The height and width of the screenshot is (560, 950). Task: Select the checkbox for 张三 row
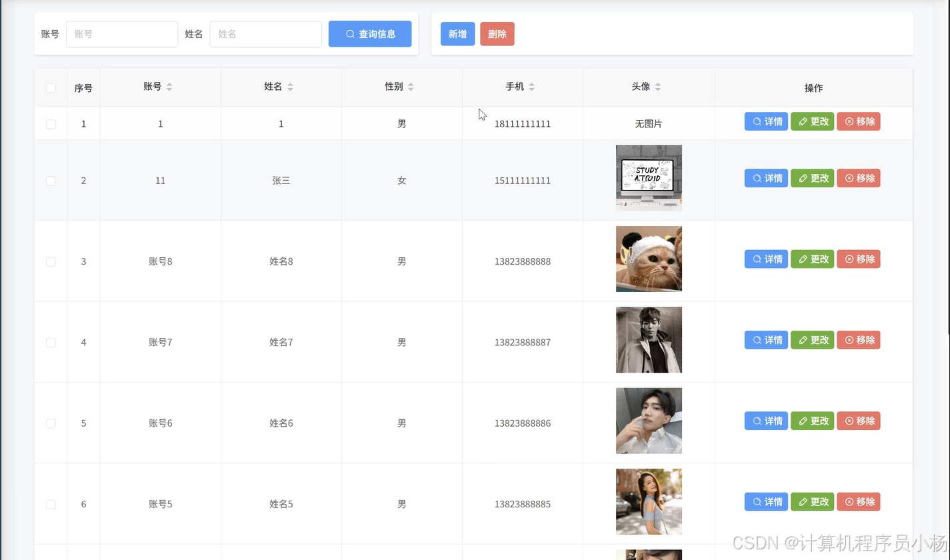click(51, 181)
